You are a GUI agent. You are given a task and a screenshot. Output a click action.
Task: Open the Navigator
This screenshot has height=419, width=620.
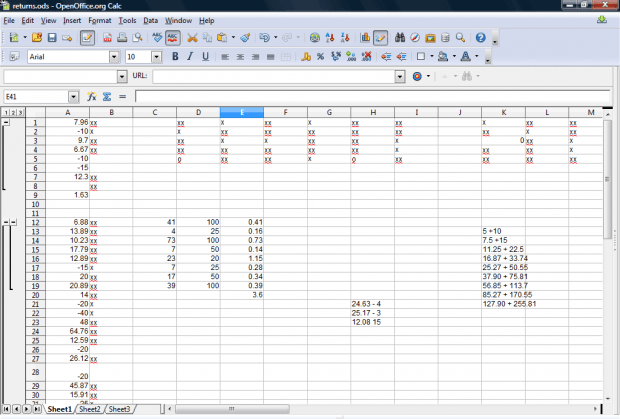coord(415,38)
